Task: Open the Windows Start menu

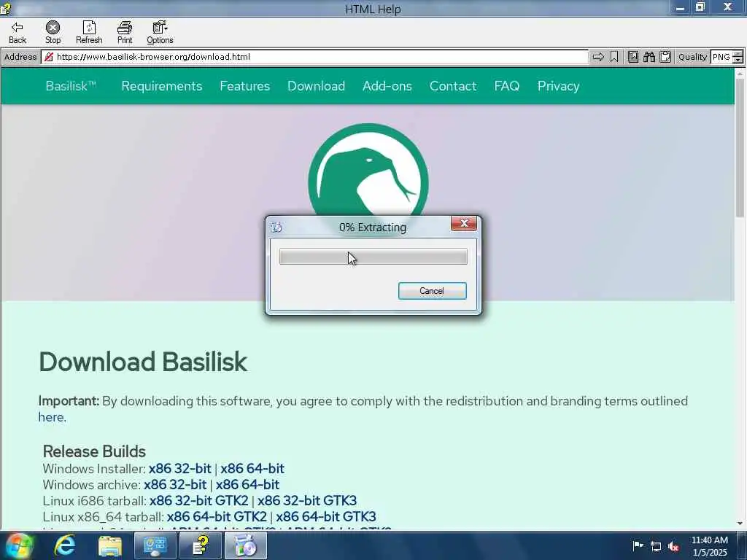Action: pos(19,545)
